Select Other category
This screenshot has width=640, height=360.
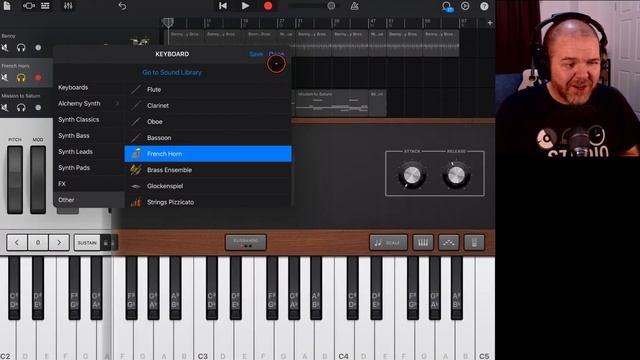coord(89,200)
